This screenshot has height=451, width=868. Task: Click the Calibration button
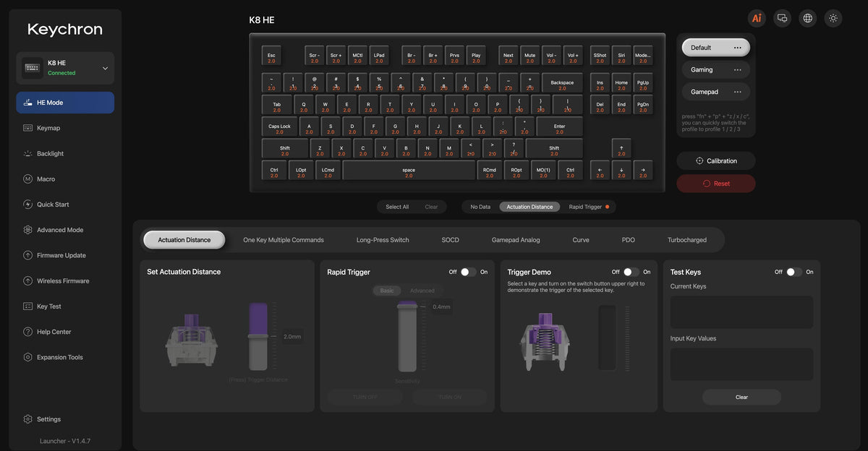(x=716, y=161)
